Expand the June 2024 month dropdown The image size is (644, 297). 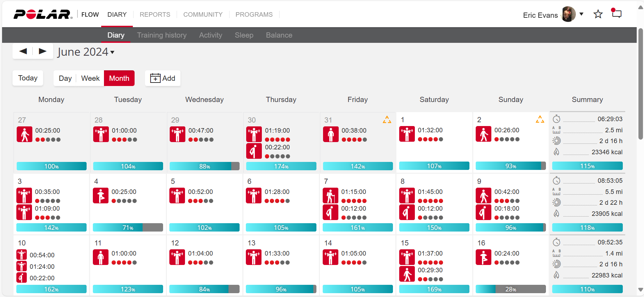tap(112, 52)
